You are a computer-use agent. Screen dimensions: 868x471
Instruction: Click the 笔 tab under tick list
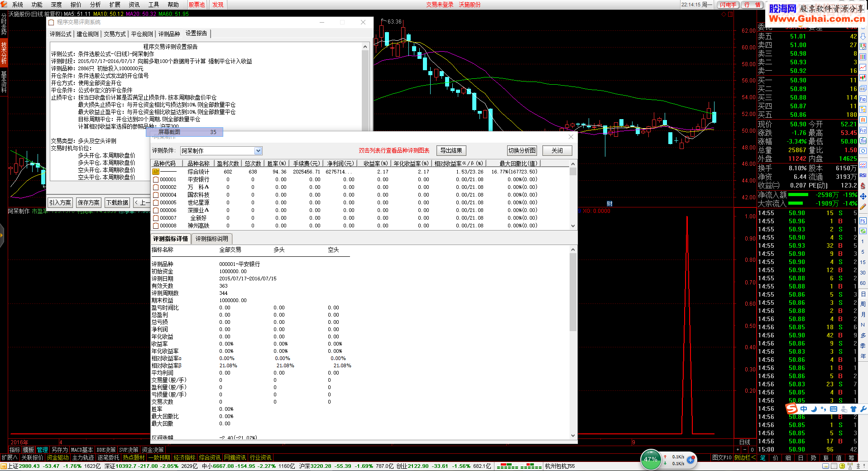click(762, 458)
